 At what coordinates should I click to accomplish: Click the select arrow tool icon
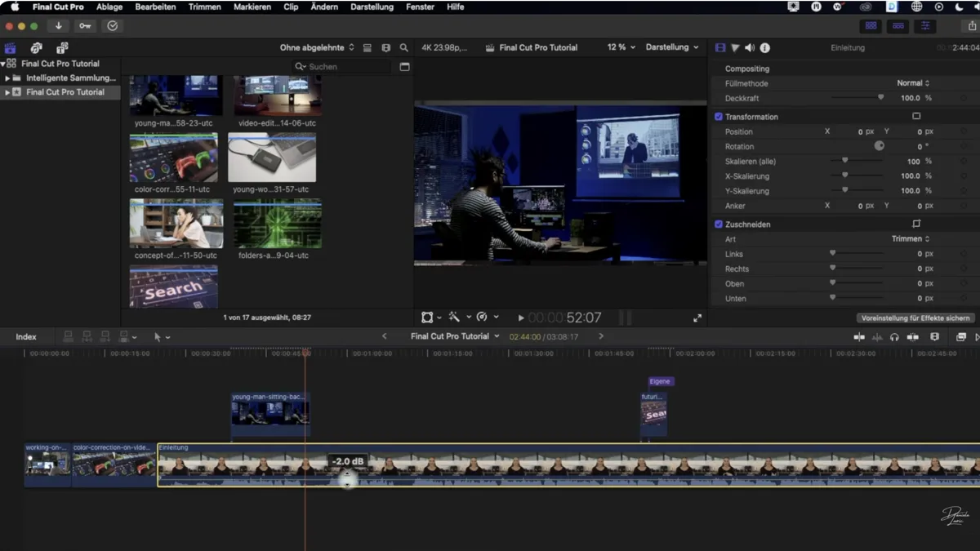(158, 337)
